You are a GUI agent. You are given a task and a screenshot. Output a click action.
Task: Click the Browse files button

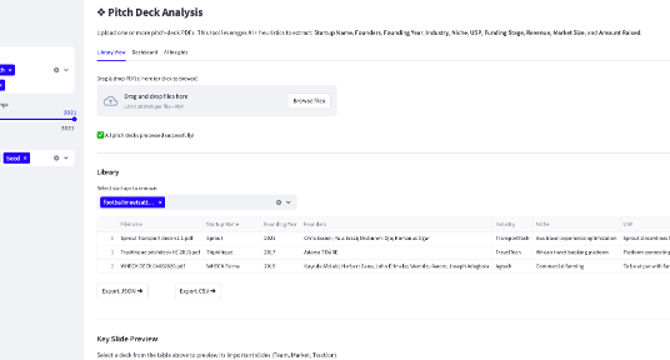[x=309, y=101]
